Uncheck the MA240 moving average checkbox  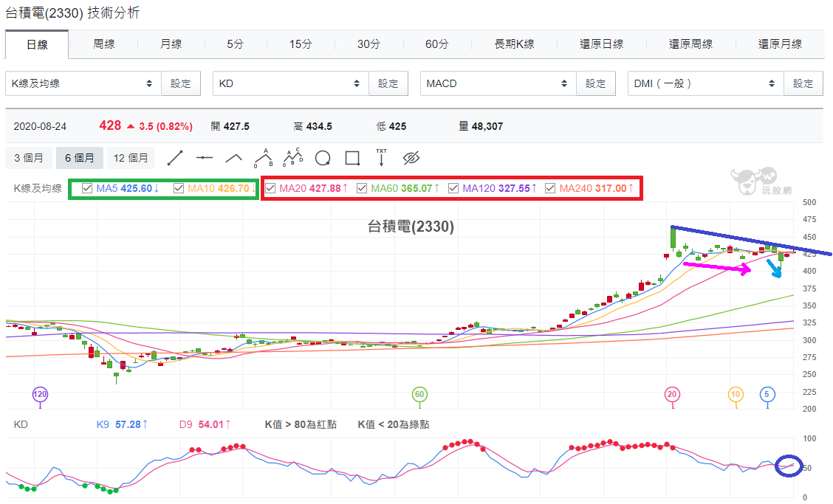point(550,188)
